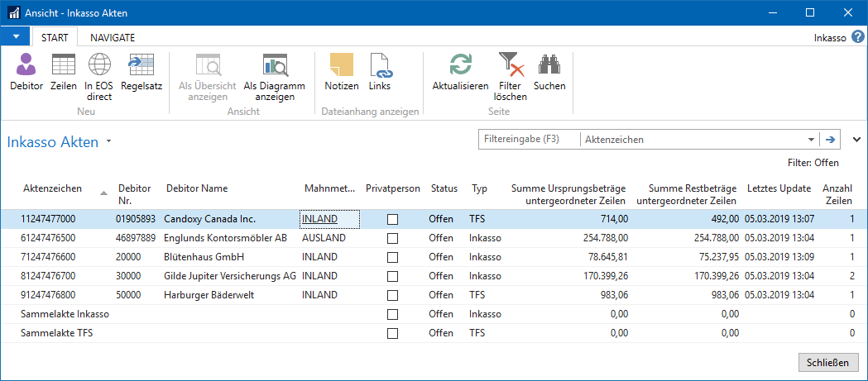The width and height of the screenshot is (868, 381).
Task: Click the Filter: Offen label
Action: click(x=813, y=163)
